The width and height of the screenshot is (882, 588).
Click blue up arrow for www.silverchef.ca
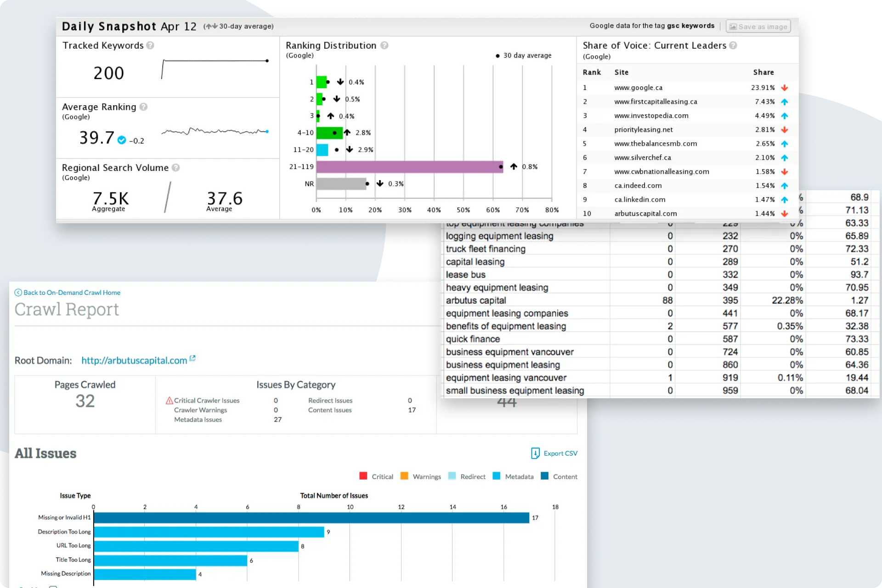coord(785,158)
